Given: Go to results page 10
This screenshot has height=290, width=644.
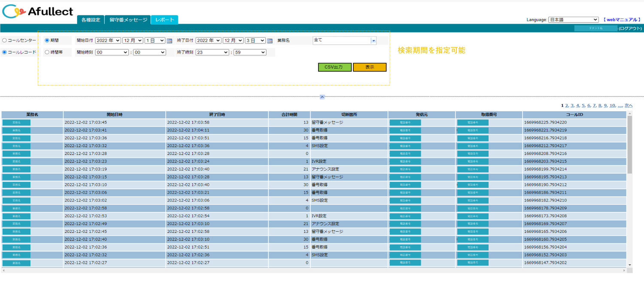Looking at the screenshot, I should tap(612, 106).
